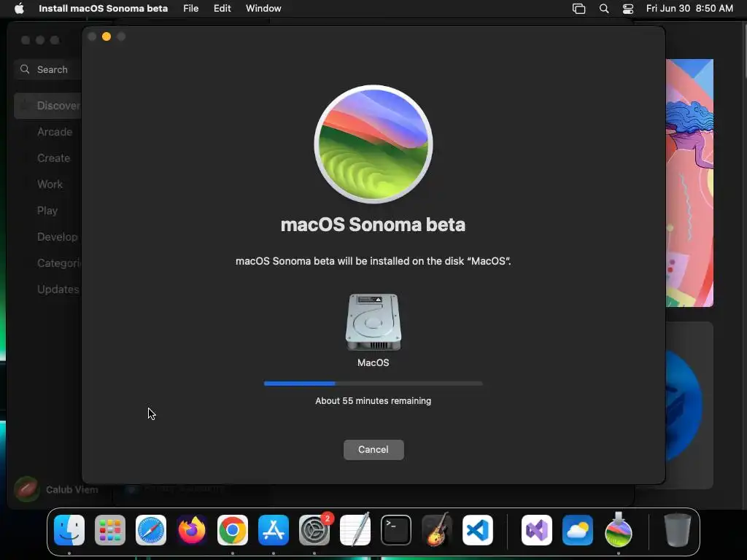
Task: Click the 'About 55 minutes remaining' text
Action: pyautogui.click(x=373, y=401)
